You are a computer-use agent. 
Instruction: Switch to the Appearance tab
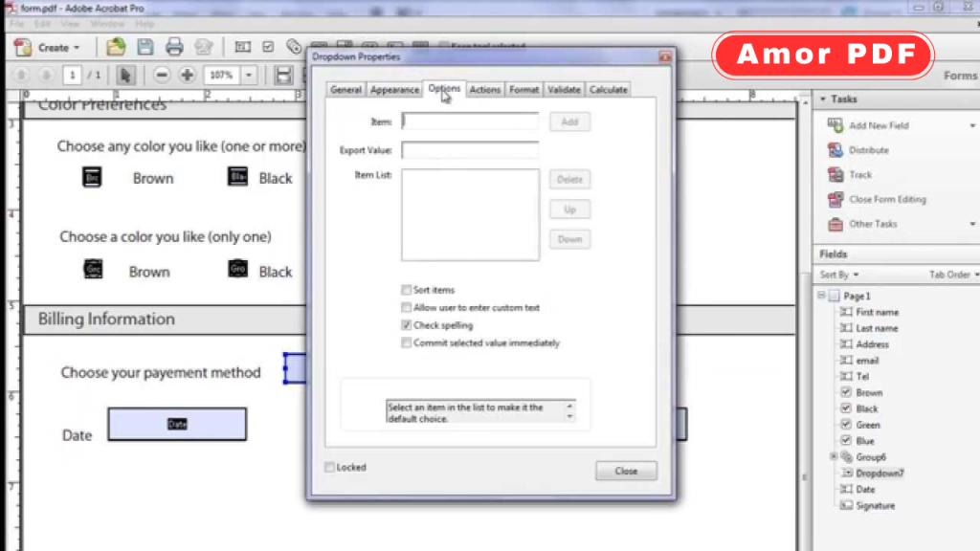pos(394,90)
